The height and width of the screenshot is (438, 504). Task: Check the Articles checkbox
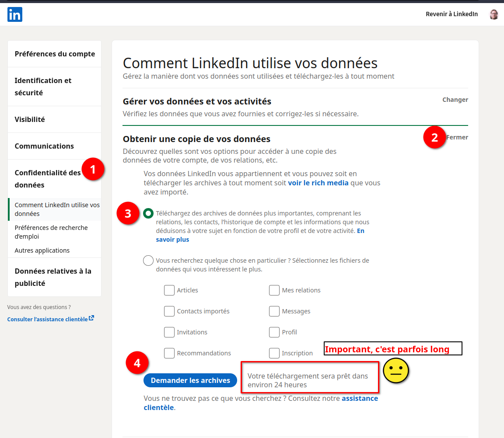tap(169, 290)
